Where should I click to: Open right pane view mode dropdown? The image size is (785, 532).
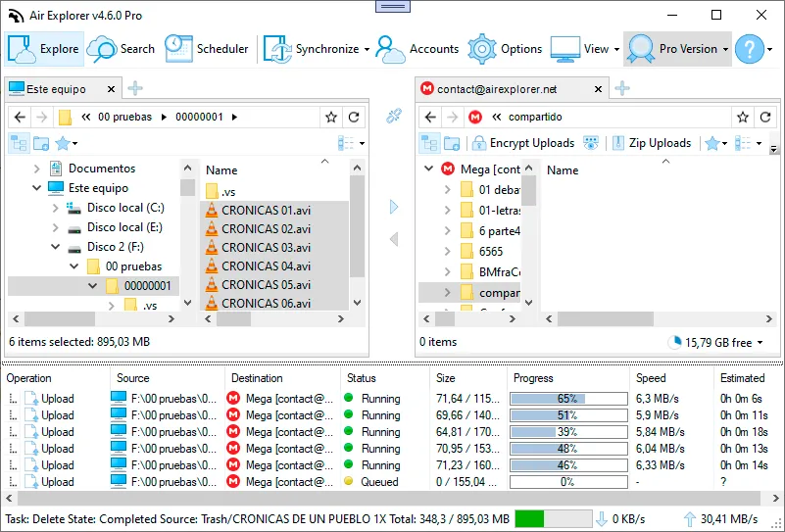(x=749, y=144)
